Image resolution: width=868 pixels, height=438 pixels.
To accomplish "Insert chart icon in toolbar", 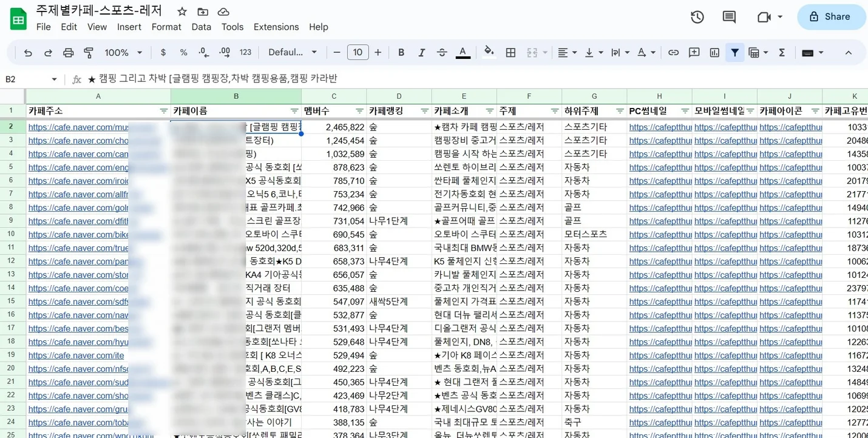I will coord(714,53).
